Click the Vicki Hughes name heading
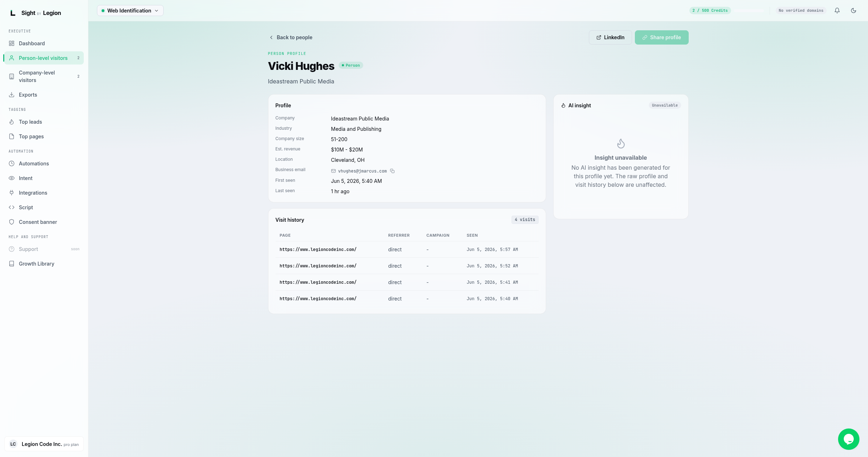Viewport: 868px width, 457px height. tap(301, 66)
